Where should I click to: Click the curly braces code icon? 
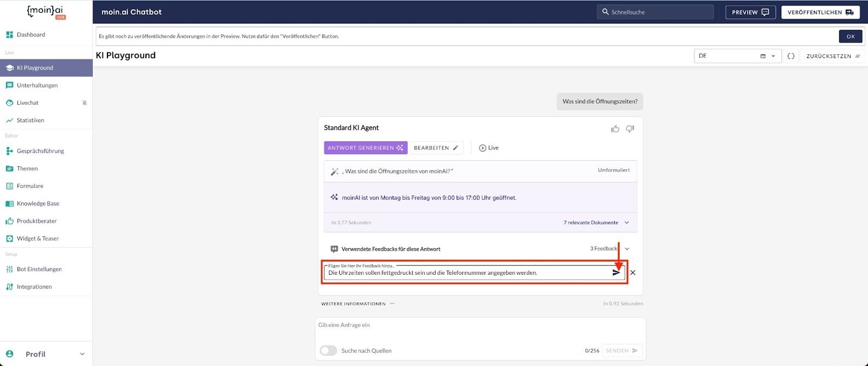791,56
